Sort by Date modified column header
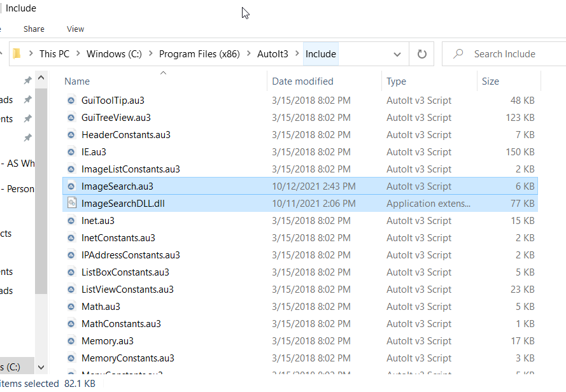The height and width of the screenshot is (392, 566). (302, 81)
